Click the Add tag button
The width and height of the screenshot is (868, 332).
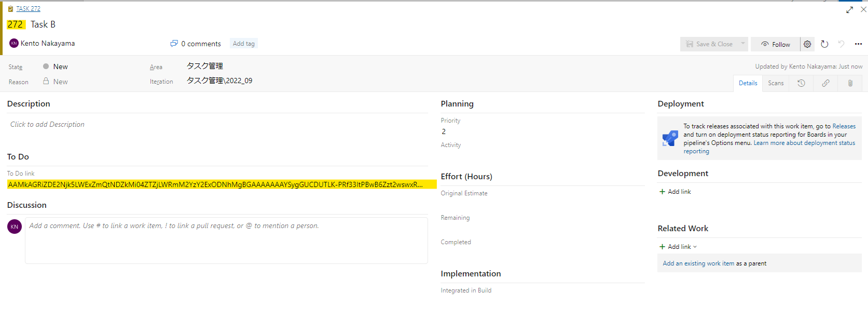(243, 44)
